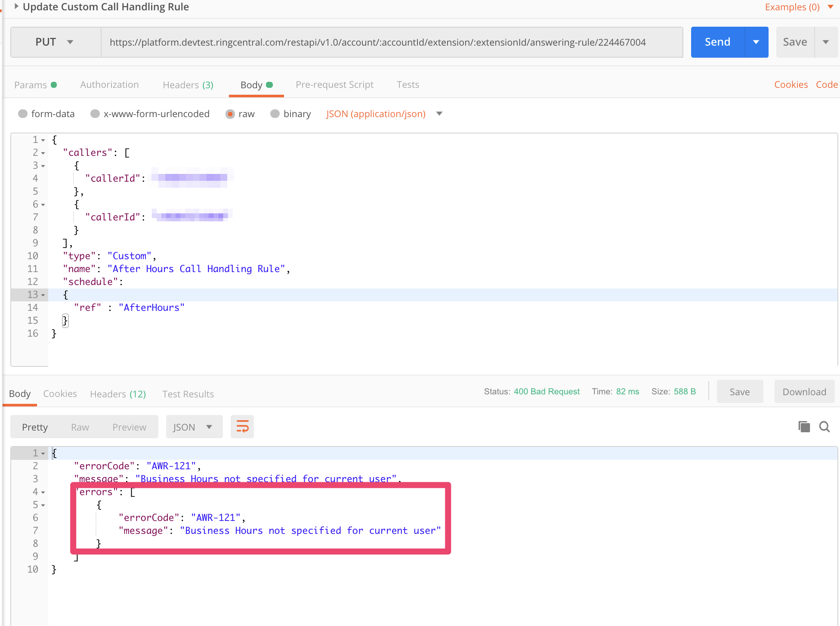The image size is (840, 626).
Task: Toggle line wrapping in the response viewer
Action: [242, 427]
